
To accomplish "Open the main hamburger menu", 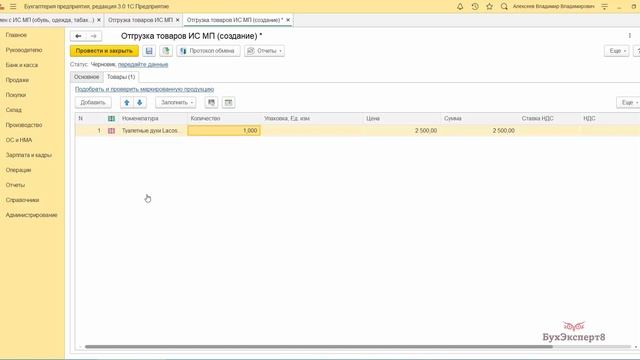I will point(13,7).
